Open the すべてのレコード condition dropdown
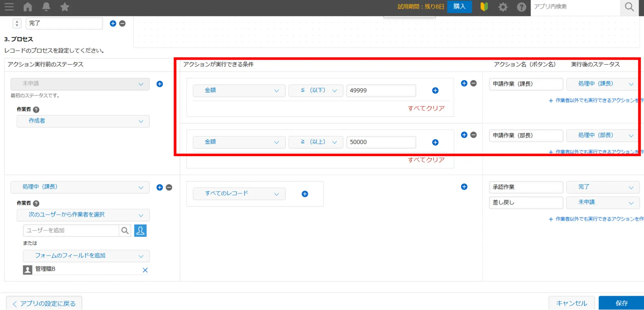Viewport: 644px width, 310px height. 239,194
